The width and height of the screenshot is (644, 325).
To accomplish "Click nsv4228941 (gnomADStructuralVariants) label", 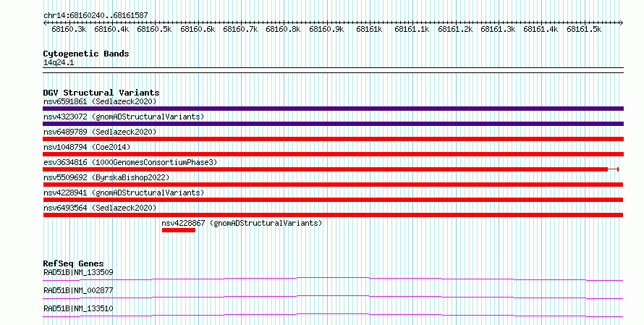I will tap(124, 193).
